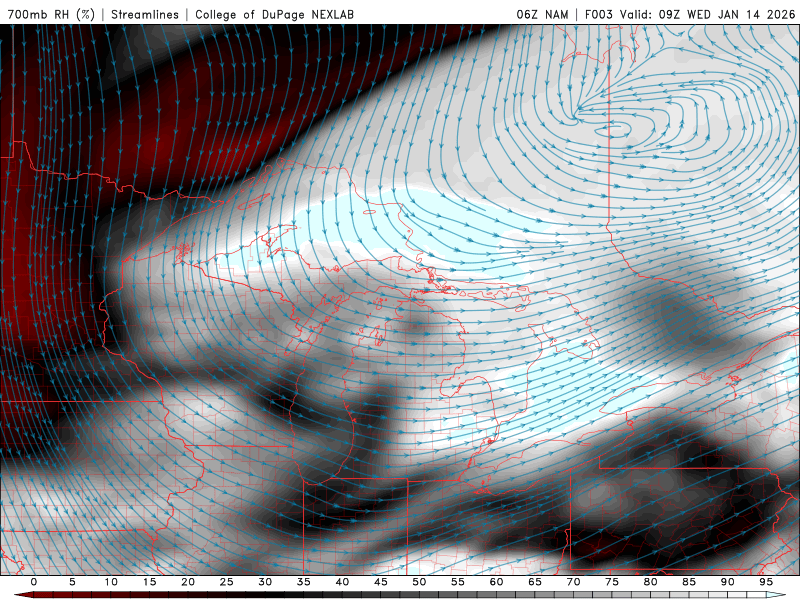Click the '0' value on the color scale
This screenshot has height=600, width=800.
point(34,582)
